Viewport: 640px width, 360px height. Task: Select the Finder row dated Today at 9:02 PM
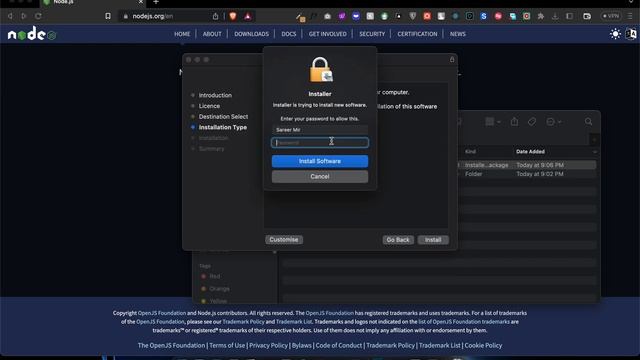point(527,174)
